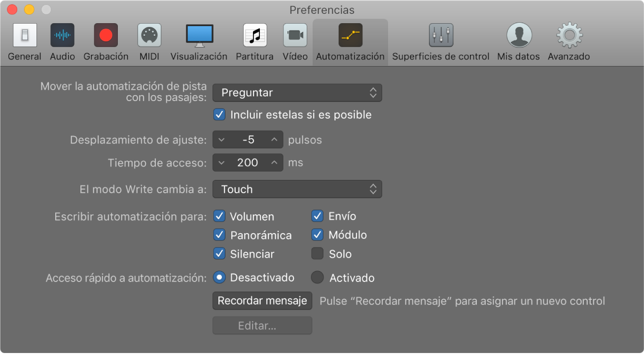Click the 200 ms value field
Viewport: 644px width, 354px height.
click(248, 163)
